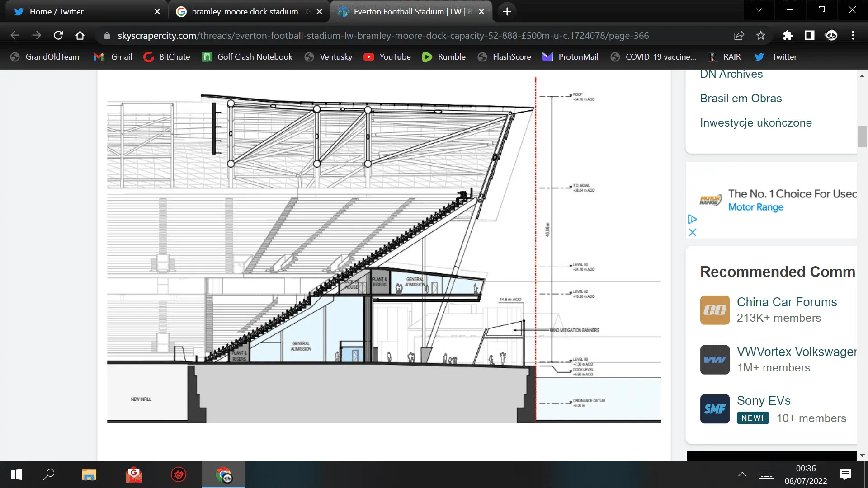The height and width of the screenshot is (488, 868).
Task: Open Windows File Explorer from taskbar
Action: pos(89,474)
